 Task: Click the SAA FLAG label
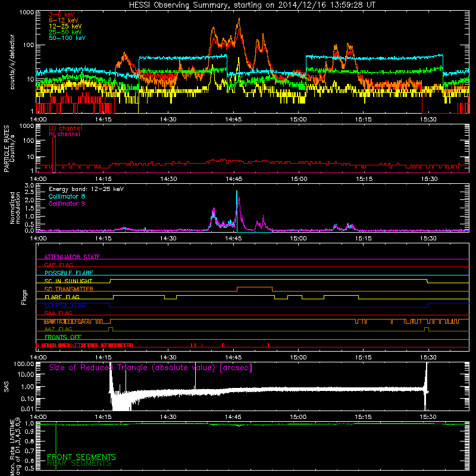[x=58, y=313]
